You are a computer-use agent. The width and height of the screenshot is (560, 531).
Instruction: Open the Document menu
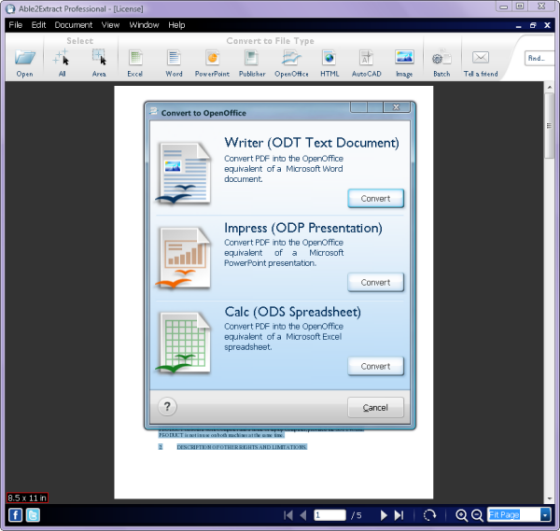pos(73,25)
